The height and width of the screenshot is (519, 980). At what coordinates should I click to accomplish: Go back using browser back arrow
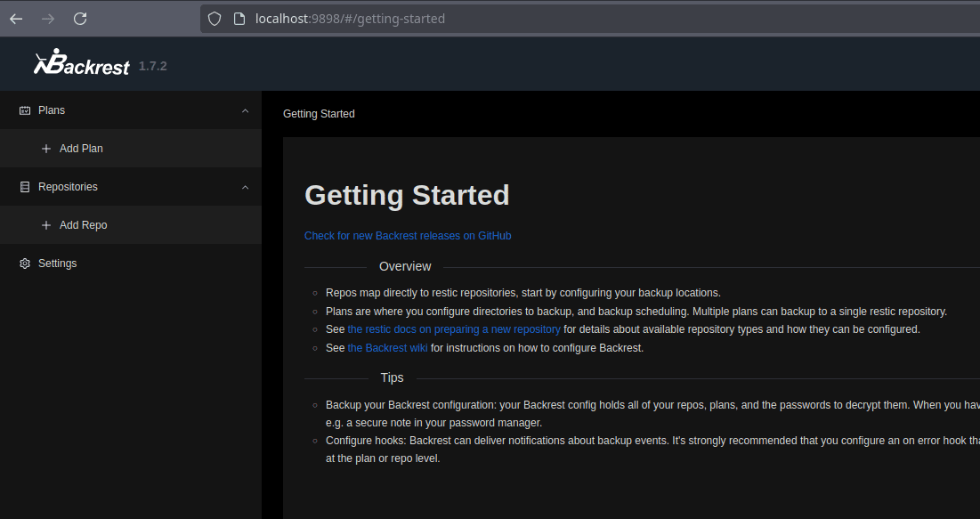click(16, 19)
